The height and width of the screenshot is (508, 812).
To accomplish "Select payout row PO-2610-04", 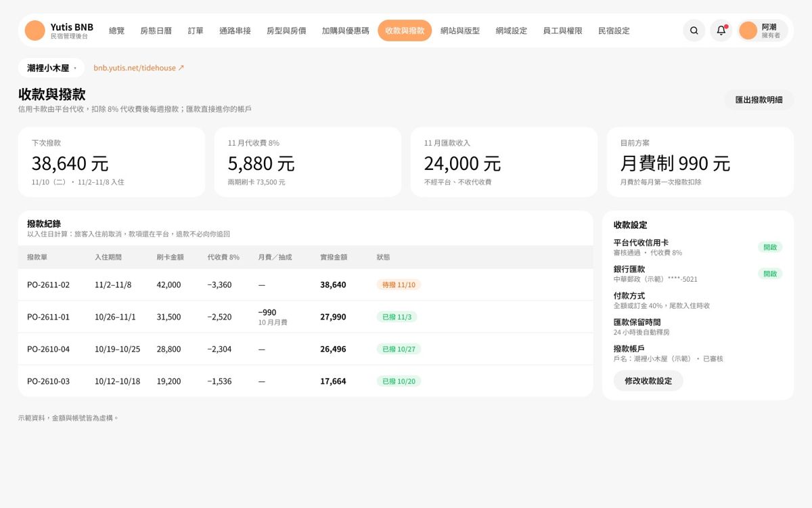I will pyautogui.click(x=306, y=349).
